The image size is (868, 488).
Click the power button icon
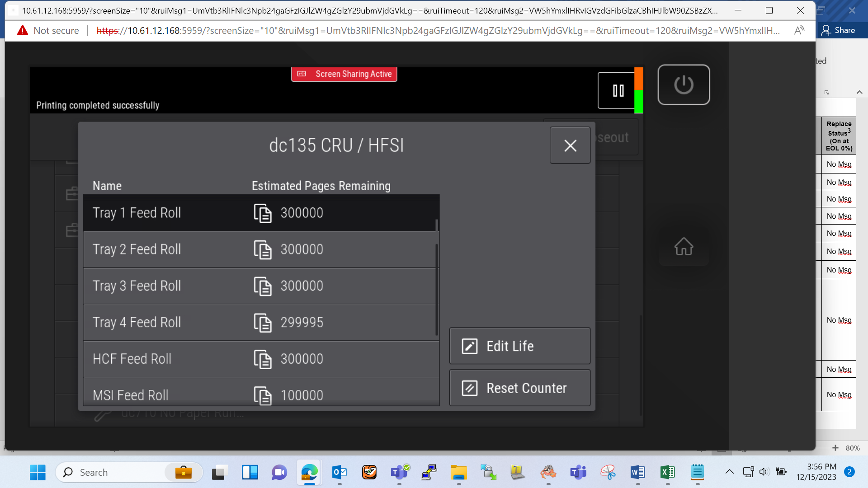point(684,84)
